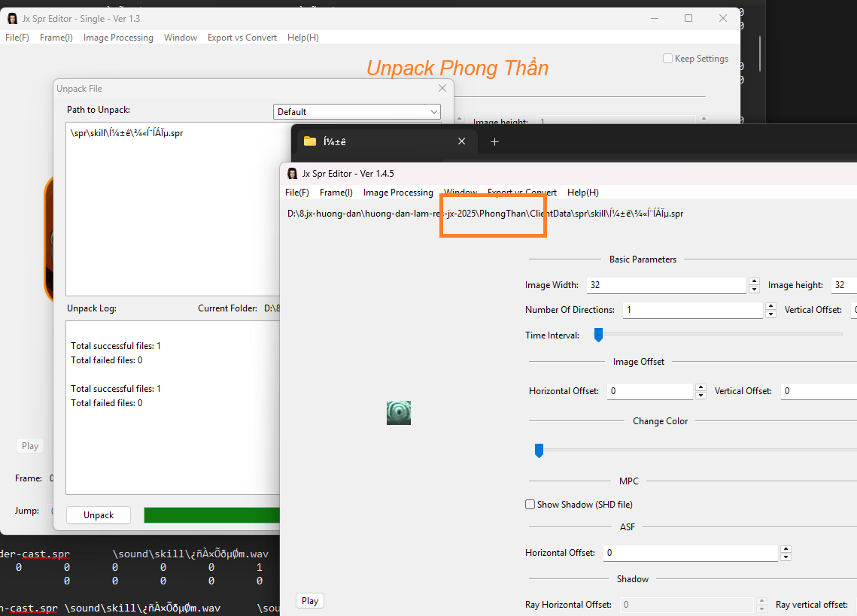
Task: Open a new Explorer tab with plus icon
Action: [494, 141]
